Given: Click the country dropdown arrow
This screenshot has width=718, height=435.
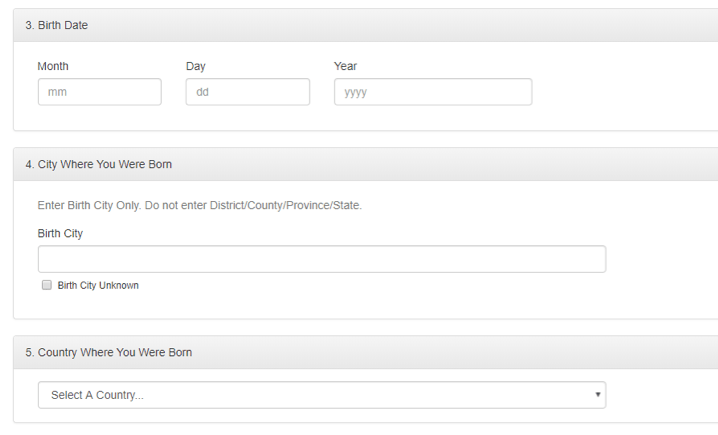Looking at the screenshot, I should point(598,395).
